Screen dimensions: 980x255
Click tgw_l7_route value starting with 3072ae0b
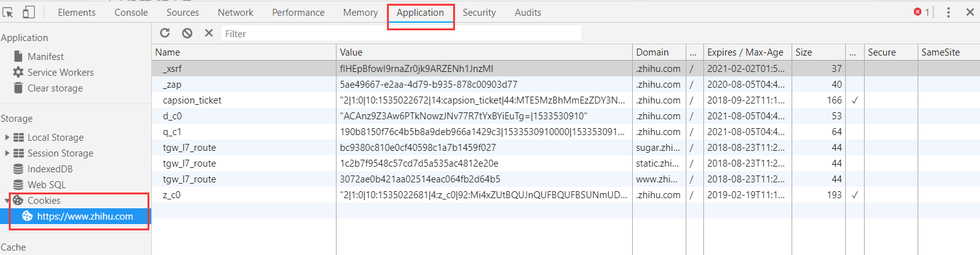point(420,179)
